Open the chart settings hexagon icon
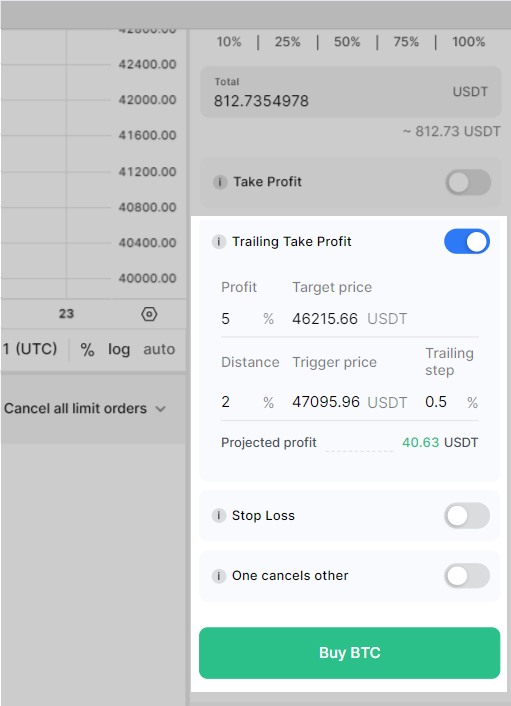 coord(149,314)
